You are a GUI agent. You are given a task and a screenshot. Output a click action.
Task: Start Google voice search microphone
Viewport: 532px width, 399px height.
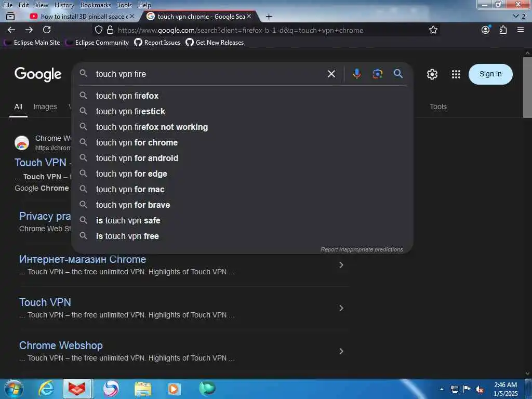tap(356, 74)
